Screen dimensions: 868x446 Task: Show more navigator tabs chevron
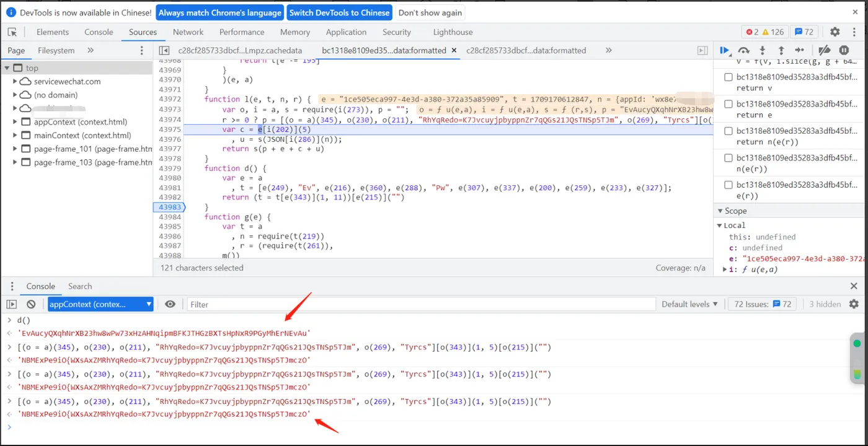coord(91,50)
